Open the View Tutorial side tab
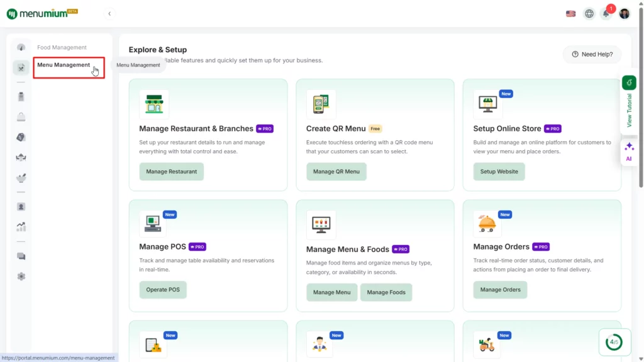Image resolution: width=644 pixels, height=362 pixels. (x=629, y=102)
